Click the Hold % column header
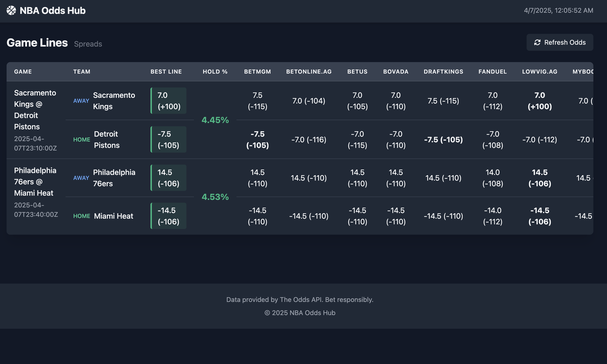This screenshot has height=364, width=607. click(x=215, y=72)
